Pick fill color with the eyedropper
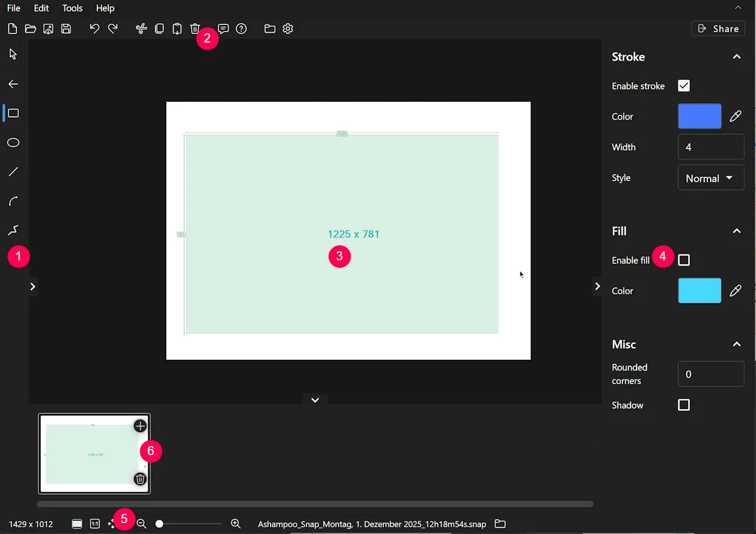 pos(735,291)
